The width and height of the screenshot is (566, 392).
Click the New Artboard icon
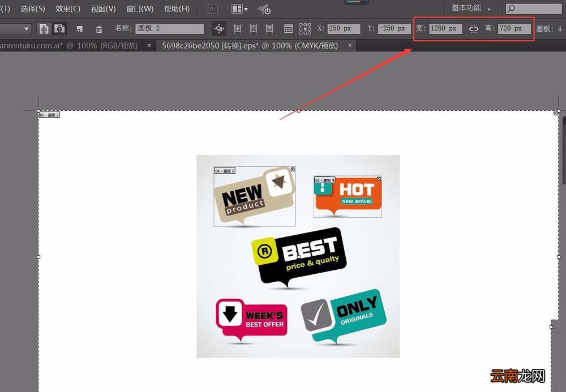click(x=79, y=29)
